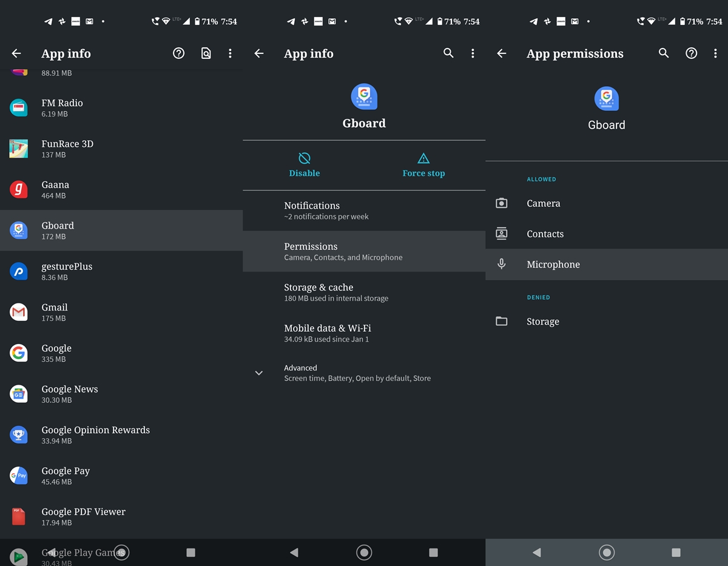Tap the Camera permission icon
Image resolution: width=728 pixels, height=566 pixels.
(x=502, y=203)
